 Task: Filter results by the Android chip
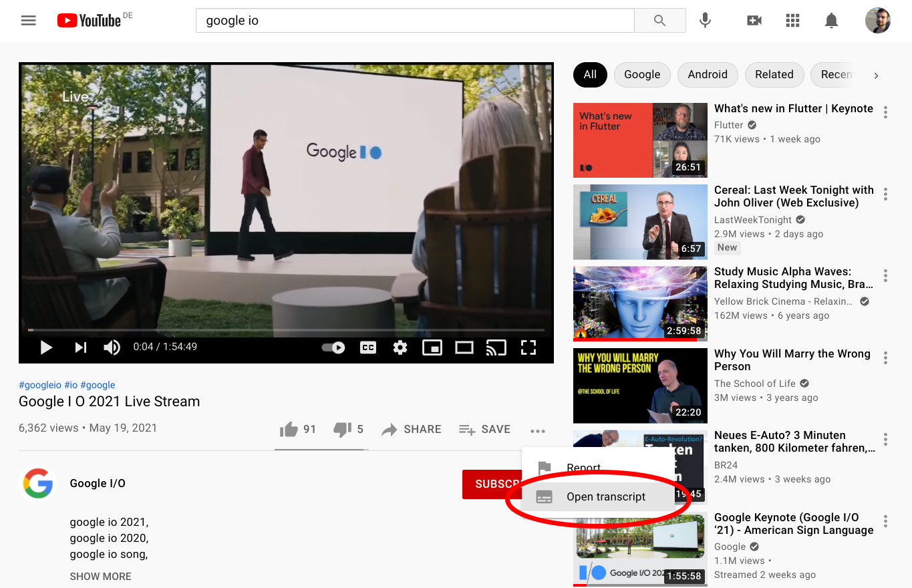[708, 75]
